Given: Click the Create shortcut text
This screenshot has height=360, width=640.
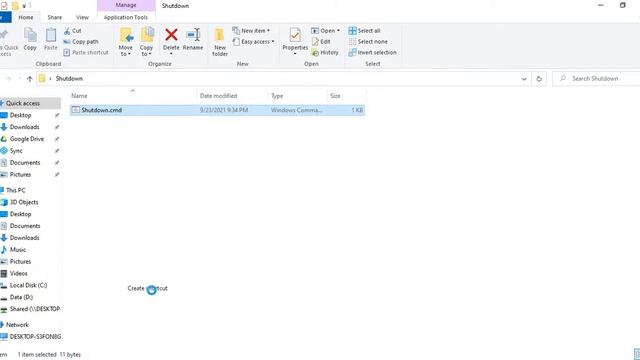Looking at the screenshot, I should [x=147, y=288].
